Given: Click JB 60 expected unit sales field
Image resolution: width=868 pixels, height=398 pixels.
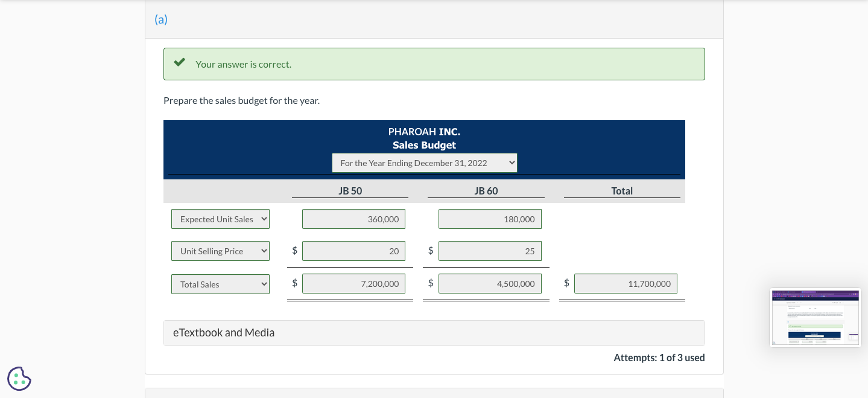Looking at the screenshot, I should click(x=490, y=219).
